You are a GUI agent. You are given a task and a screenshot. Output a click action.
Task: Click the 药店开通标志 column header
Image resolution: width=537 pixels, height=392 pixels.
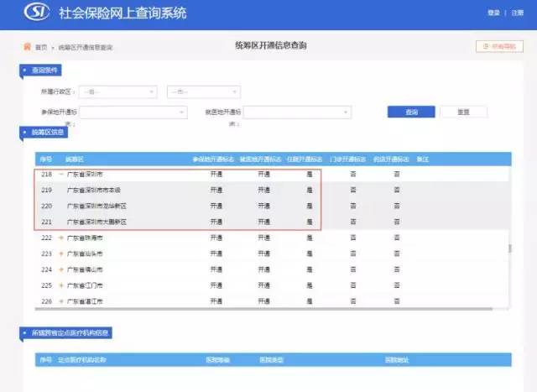coord(391,159)
